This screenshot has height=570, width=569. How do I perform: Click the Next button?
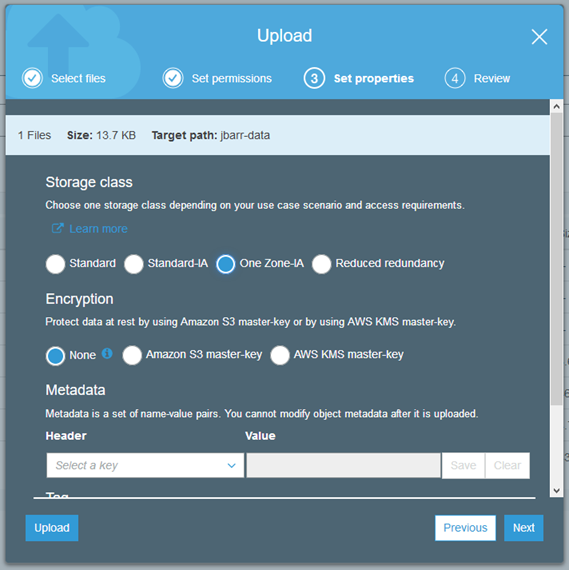pos(524,528)
